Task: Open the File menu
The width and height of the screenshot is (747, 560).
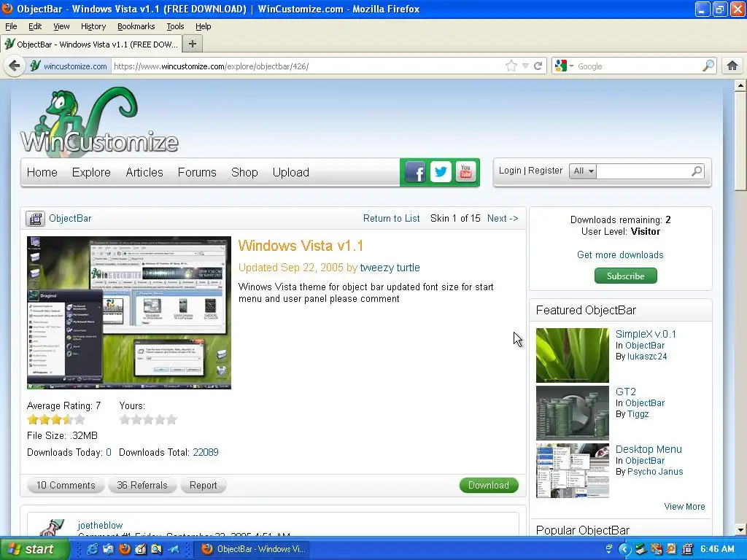Action: click(11, 26)
